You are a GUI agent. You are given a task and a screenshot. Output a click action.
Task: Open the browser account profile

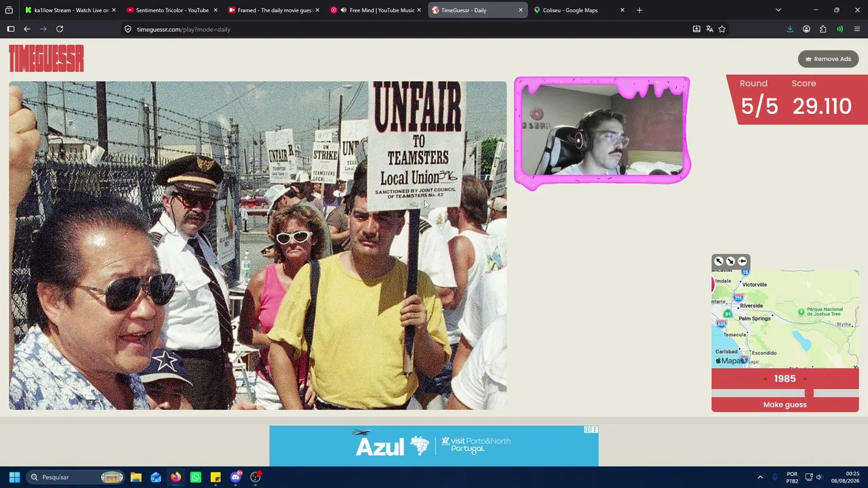[806, 29]
